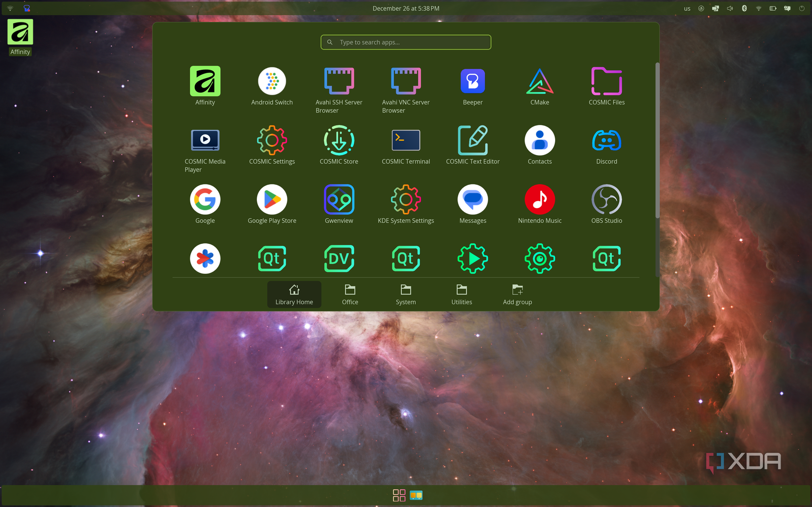The width and height of the screenshot is (812, 507).
Task: Focus the 'Type to search apps' field
Action: coord(406,42)
